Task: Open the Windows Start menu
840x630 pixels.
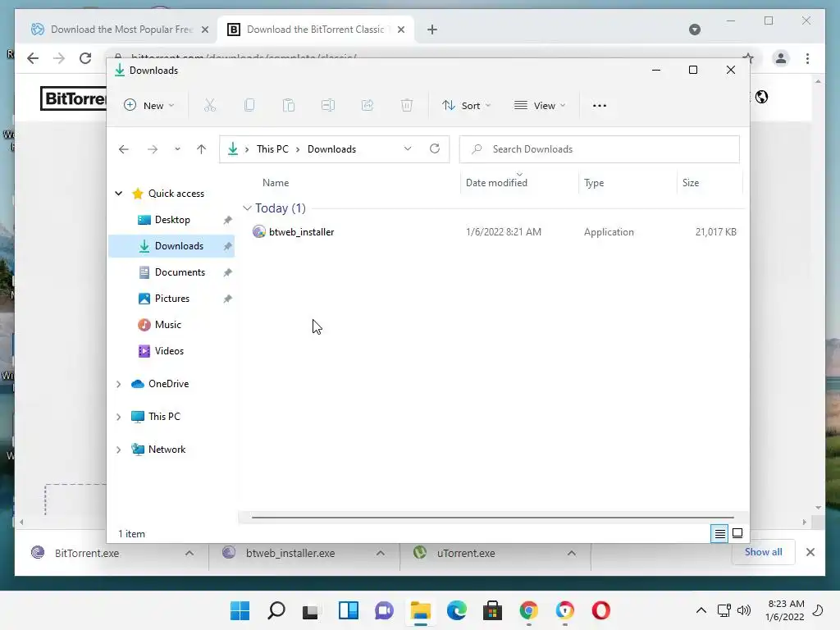Action: (240, 610)
